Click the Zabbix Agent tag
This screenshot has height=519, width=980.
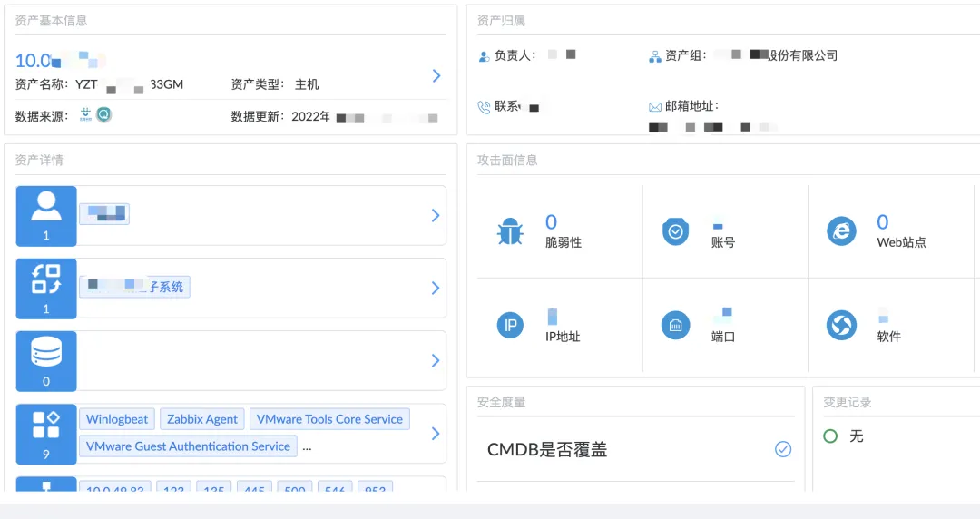click(x=201, y=419)
